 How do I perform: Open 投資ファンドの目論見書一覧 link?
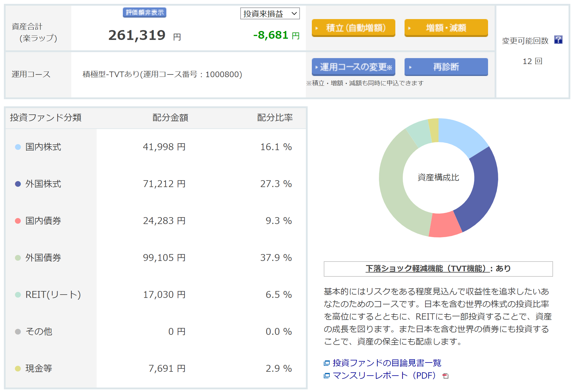(387, 363)
